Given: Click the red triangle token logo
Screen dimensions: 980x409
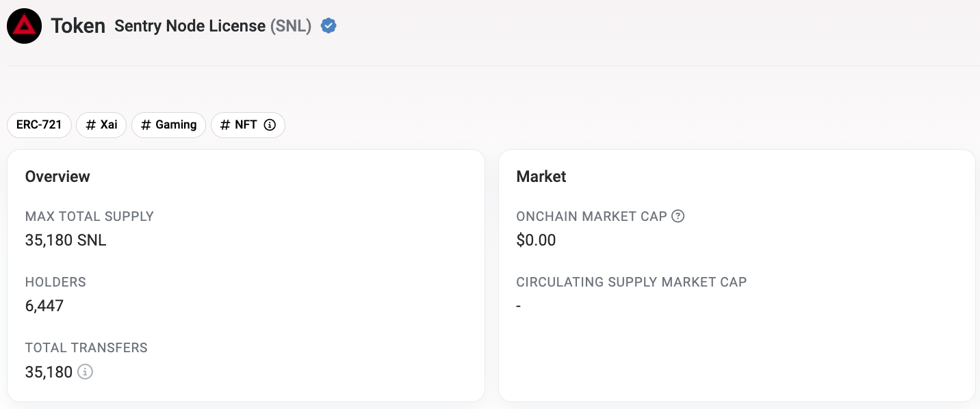Looking at the screenshot, I should (25, 27).
